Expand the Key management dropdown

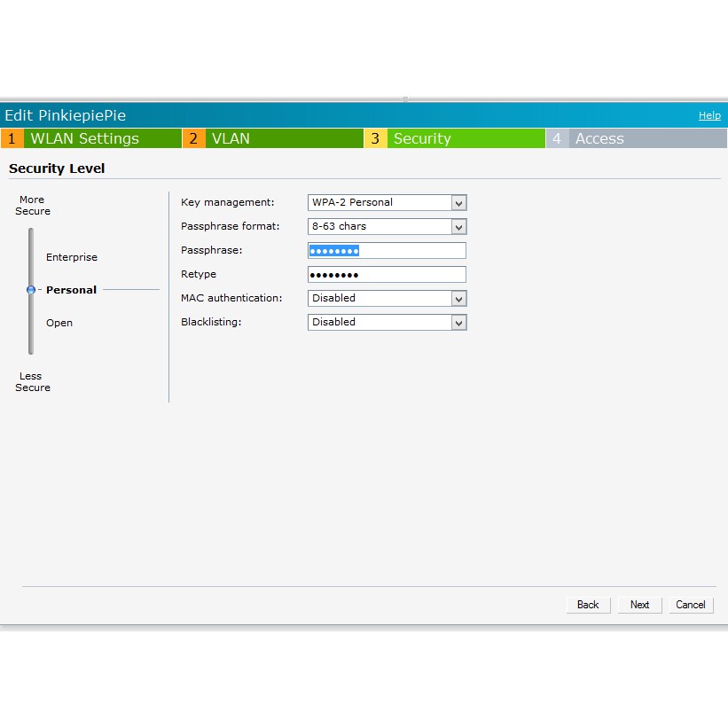(387, 202)
